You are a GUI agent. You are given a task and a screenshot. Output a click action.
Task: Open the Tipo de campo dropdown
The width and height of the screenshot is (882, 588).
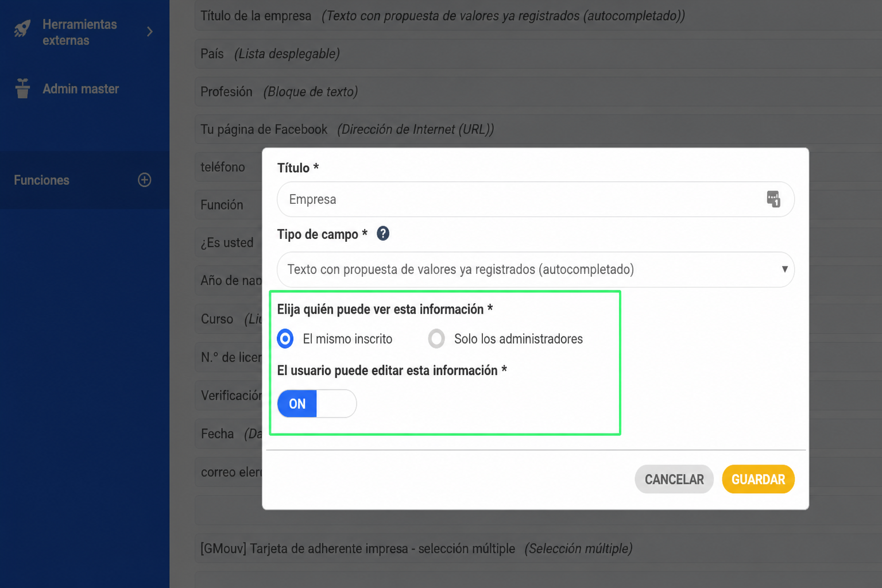[x=535, y=269]
